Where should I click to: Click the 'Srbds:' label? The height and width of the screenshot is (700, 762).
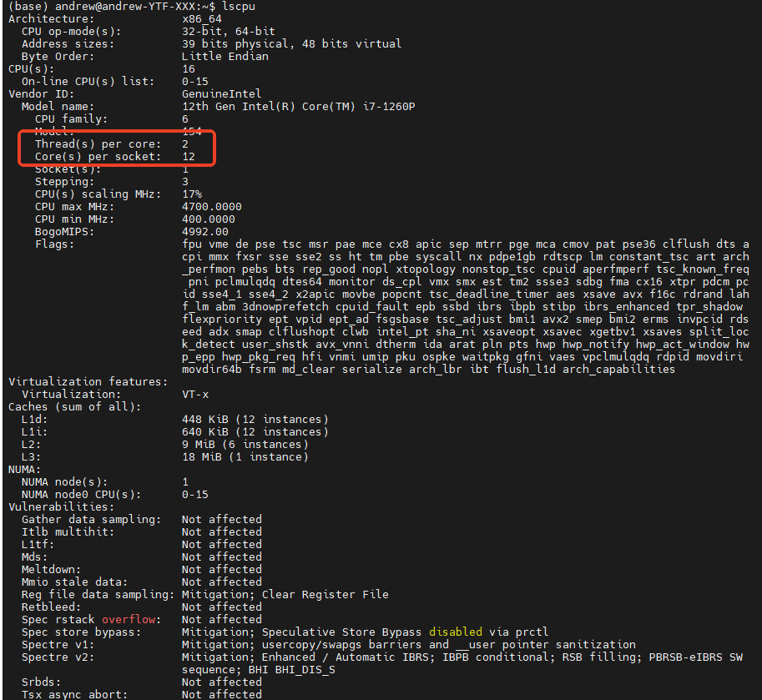pos(41,682)
